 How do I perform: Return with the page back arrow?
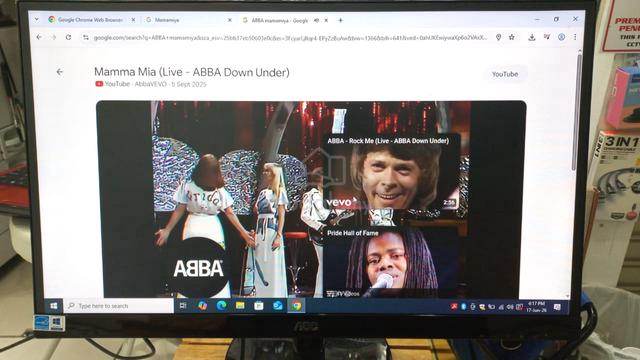(60, 72)
